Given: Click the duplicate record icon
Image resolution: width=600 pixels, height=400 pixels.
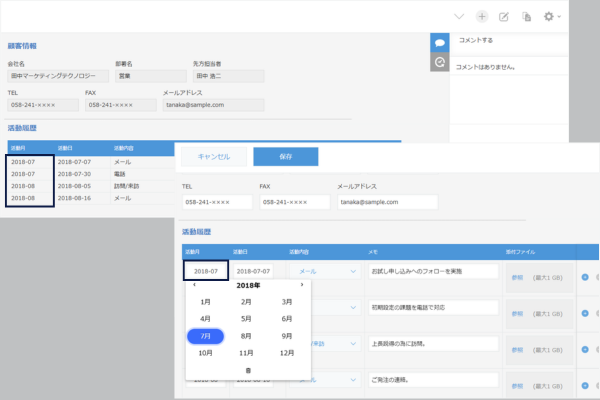Looking at the screenshot, I should 527,16.
